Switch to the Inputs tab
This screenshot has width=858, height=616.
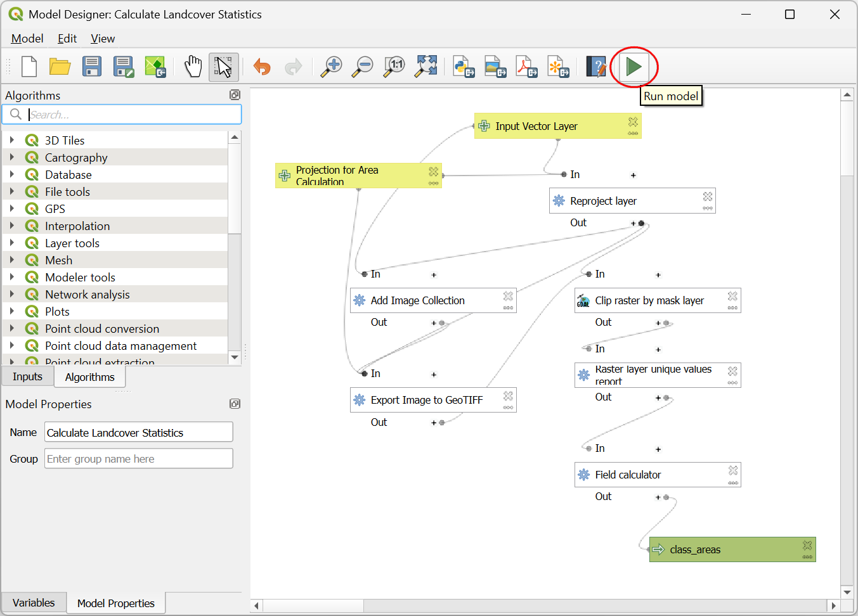[27, 376]
